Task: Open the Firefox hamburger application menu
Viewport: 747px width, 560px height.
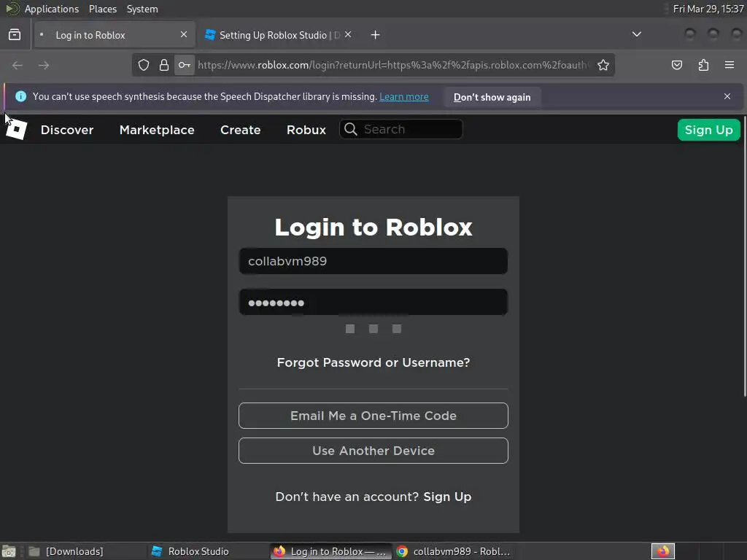Action: pyautogui.click(x=729, y=65)
